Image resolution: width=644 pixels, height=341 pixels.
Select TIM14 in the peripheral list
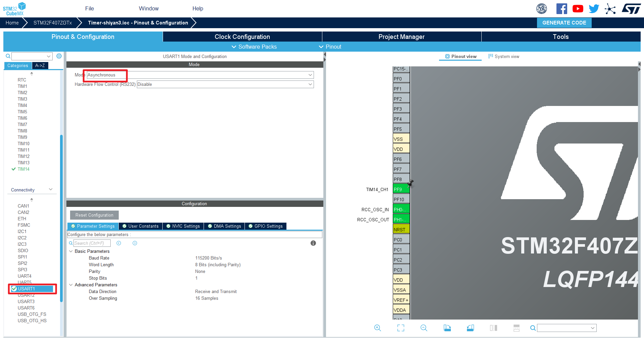tap(23, 169)
